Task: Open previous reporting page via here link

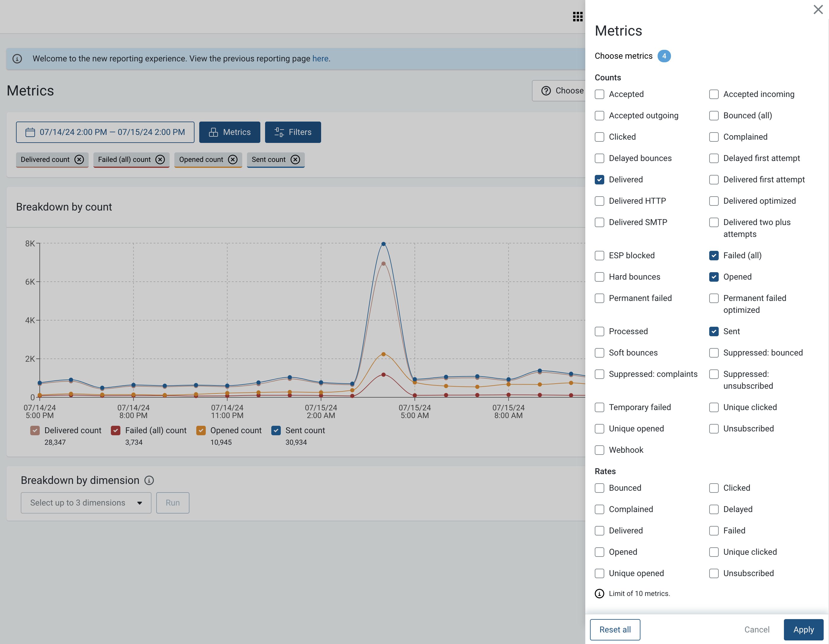Action: pos(320,58)
